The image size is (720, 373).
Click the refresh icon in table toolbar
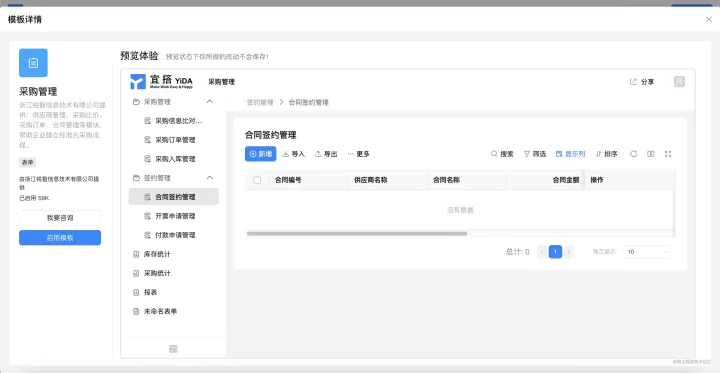pyautogui.click(x=634, y=154)
